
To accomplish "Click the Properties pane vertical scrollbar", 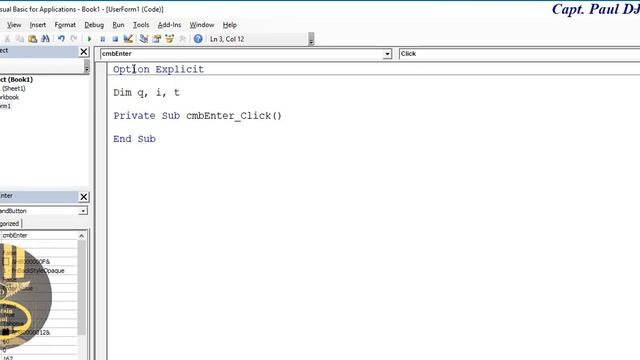I will [82, 288].
